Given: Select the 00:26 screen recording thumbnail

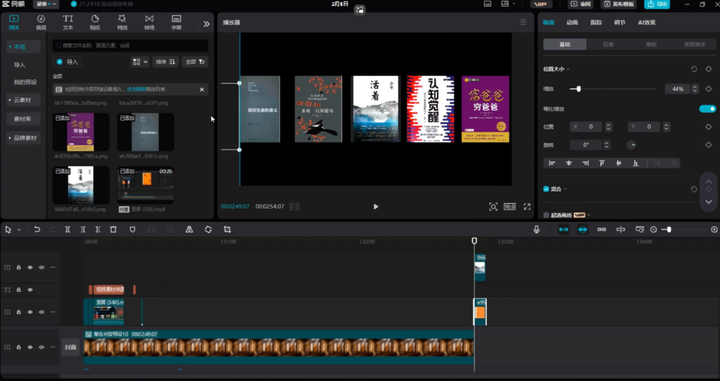Looking at the screenshot, I should tap(146, 185).
